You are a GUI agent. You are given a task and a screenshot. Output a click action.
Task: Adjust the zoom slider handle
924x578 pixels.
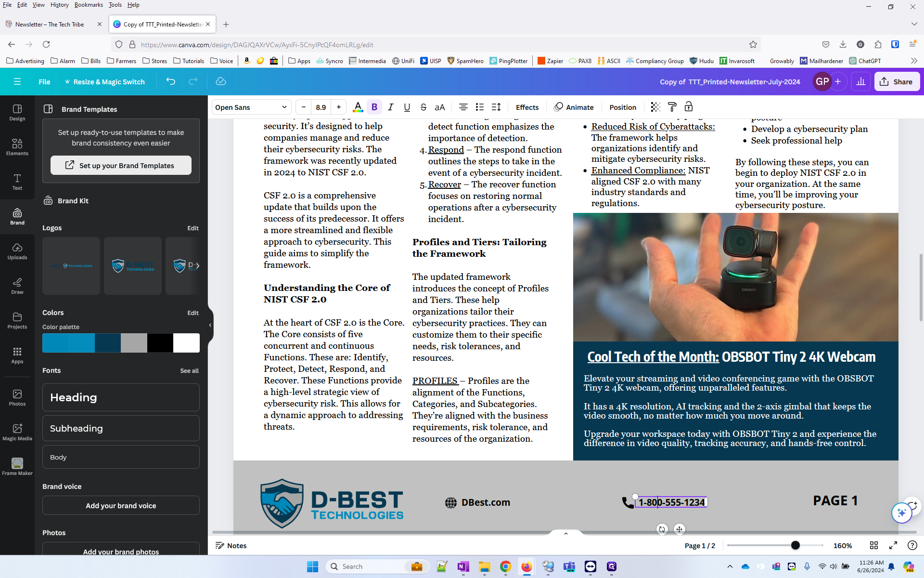795,545
